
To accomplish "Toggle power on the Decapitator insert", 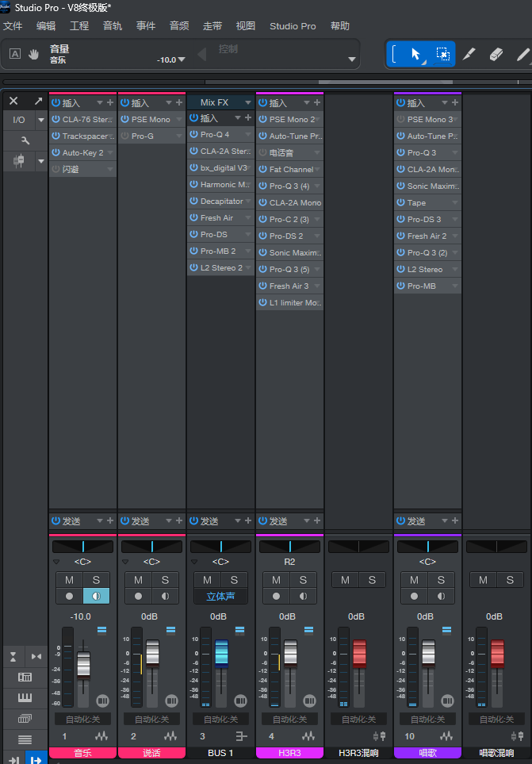I will pyautogui.click(x=193, y=201).
